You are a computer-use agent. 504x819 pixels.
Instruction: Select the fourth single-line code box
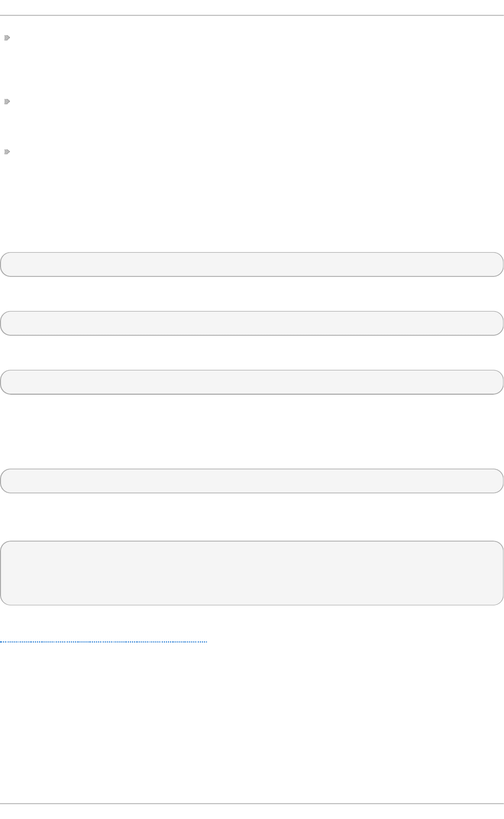252,481
